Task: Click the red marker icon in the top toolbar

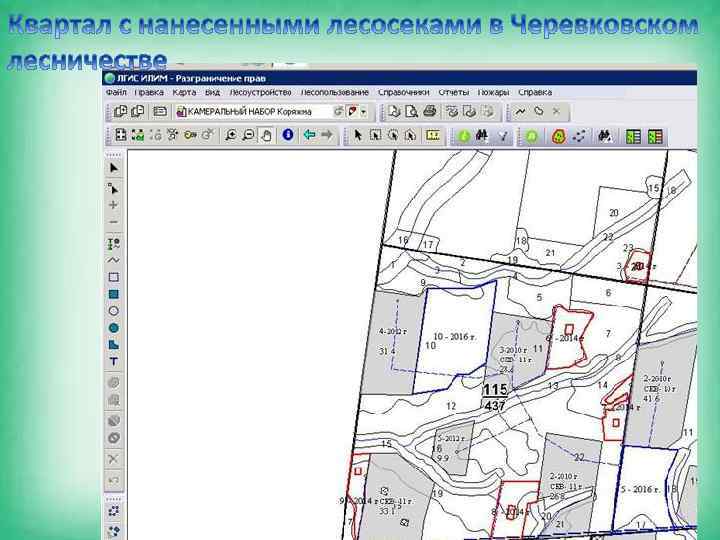Action: [353, 112]
